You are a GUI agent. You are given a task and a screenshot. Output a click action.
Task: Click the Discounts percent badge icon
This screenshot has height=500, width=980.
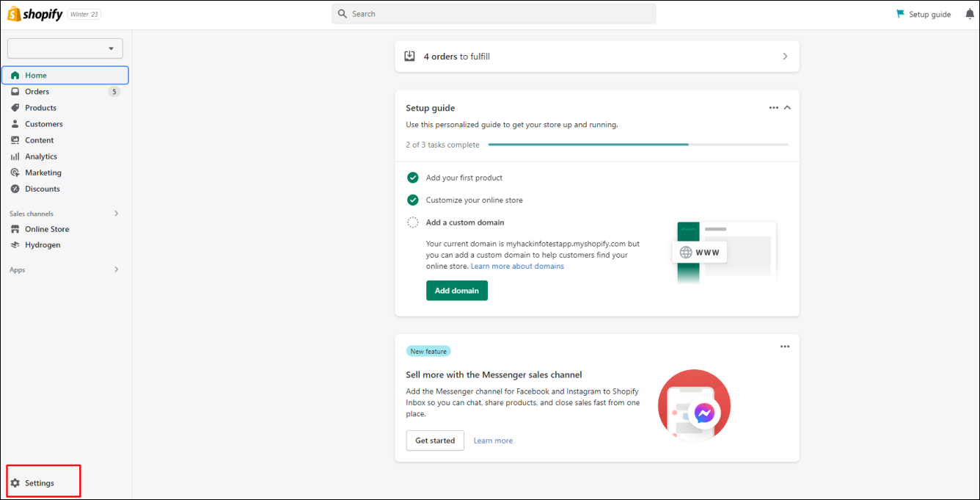[x=15, y=189]
